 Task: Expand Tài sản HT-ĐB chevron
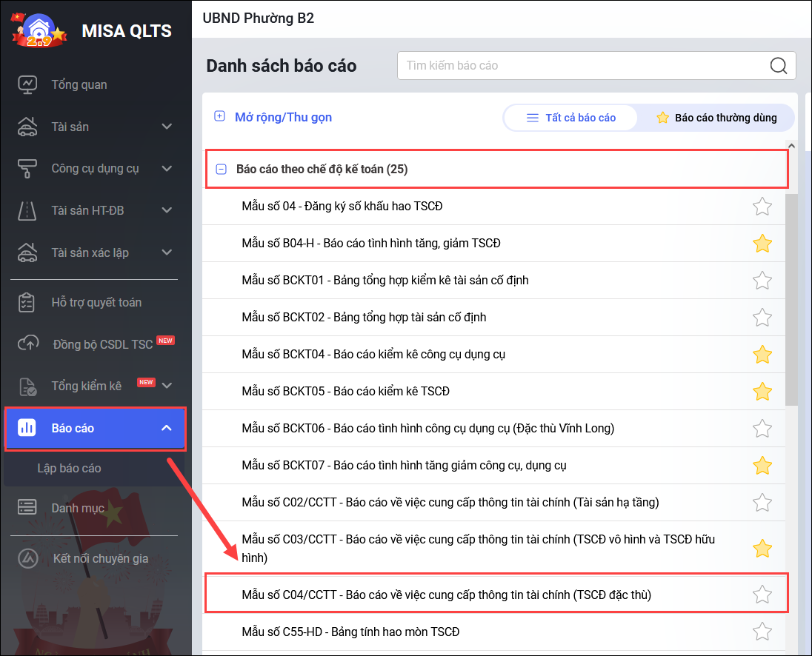click(167, 210)
